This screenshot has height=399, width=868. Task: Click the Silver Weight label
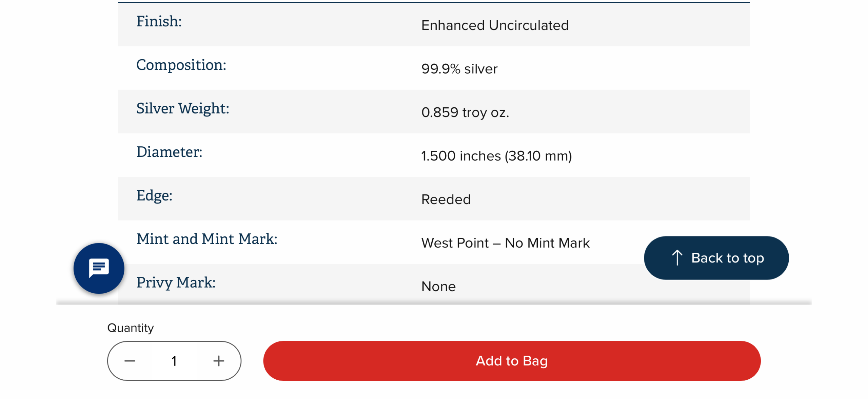tap(183, 108)
